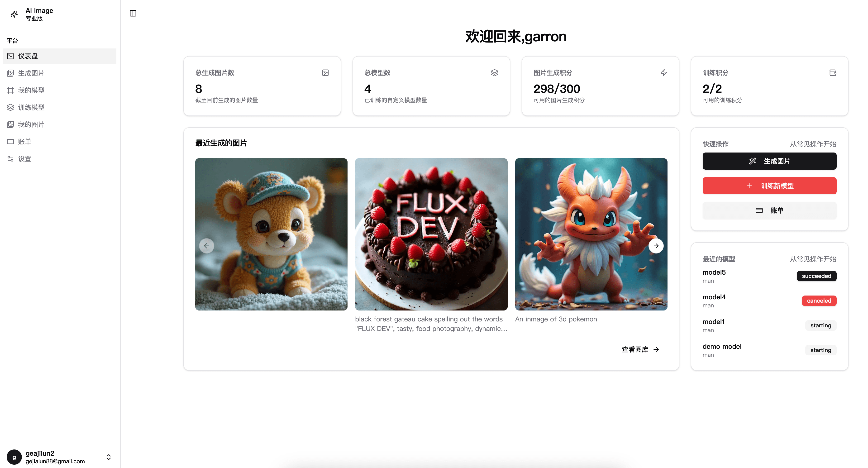
Task: Click the layers icon on total models card
Action: pyautogui.click(x=494, y=73)
